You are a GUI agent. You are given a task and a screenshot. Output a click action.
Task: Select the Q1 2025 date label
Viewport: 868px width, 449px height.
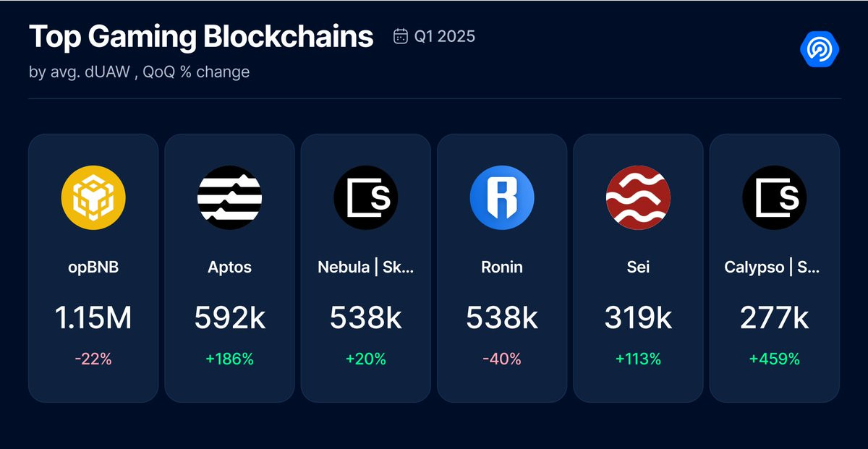(444, 36)
